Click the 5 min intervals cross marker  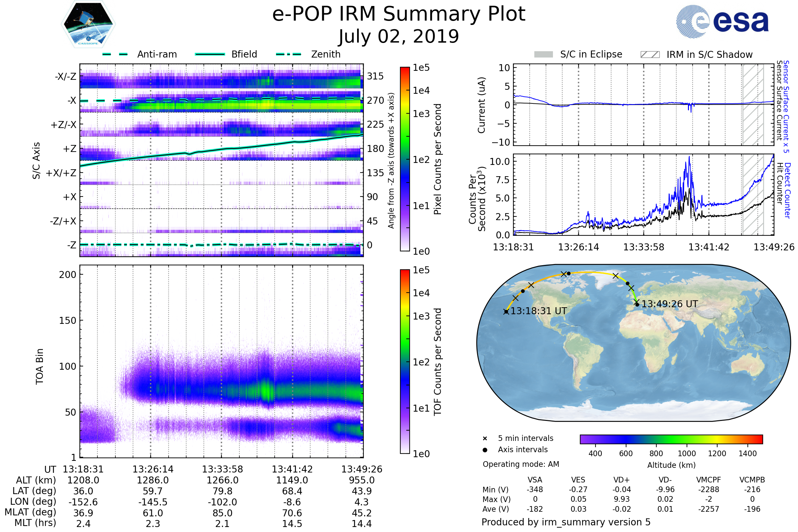tap(485, 438)
